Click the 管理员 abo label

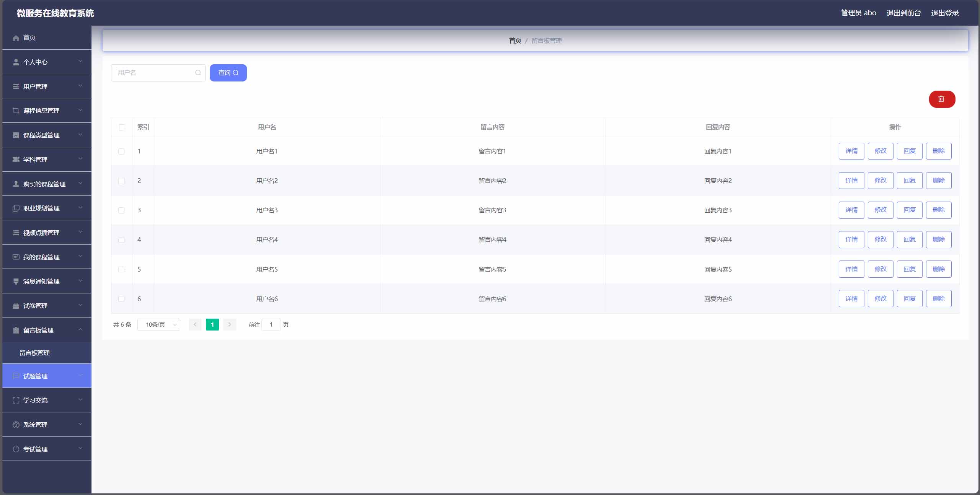point(859,13)
